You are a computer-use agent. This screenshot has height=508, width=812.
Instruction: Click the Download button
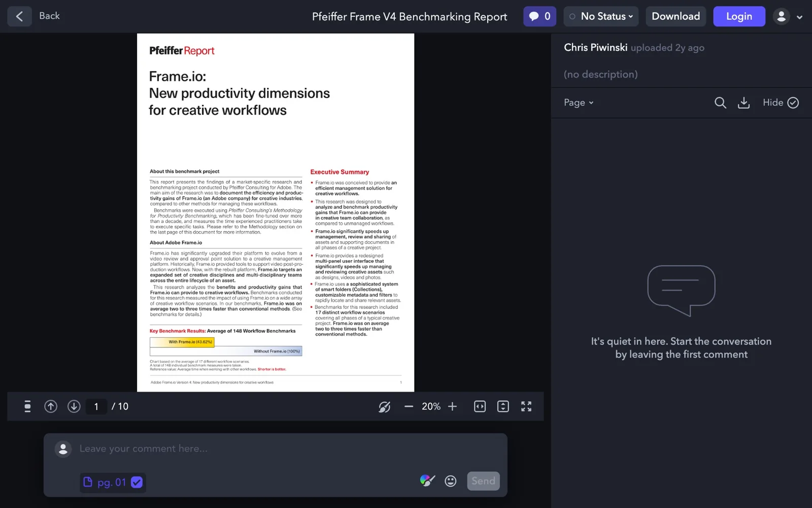[675, 16]
